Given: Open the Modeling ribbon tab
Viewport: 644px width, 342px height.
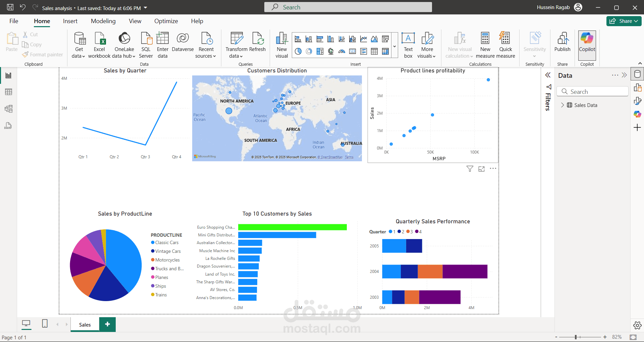Looking at the screenshot, I should pyautogui.click(x=103, y=21).
